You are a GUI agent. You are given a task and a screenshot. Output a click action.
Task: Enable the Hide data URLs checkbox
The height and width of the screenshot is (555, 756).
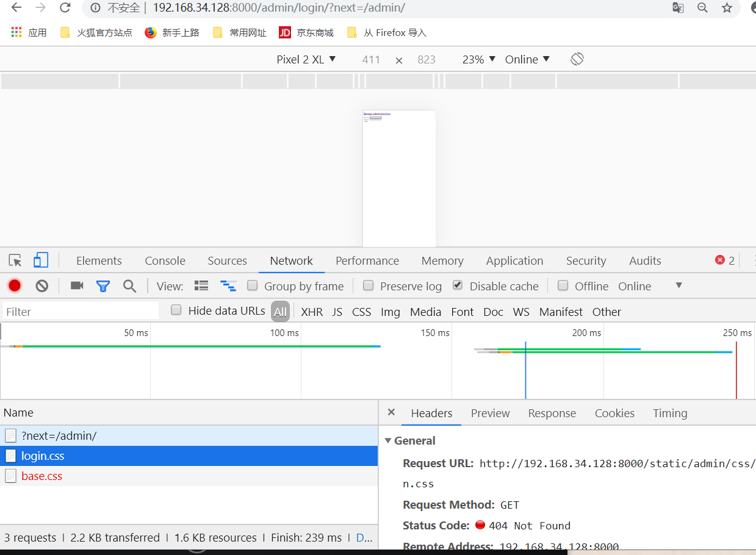pyautogui.click(x=176, y=310)
